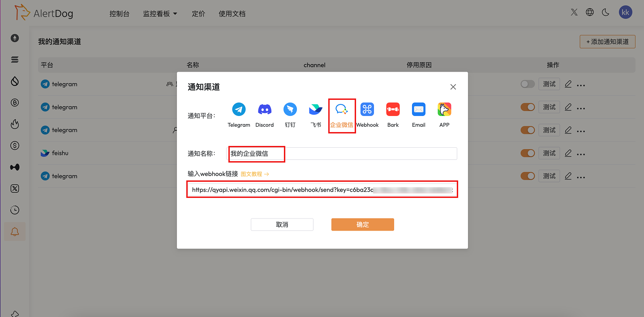This screenshot has height=317, width=644.
Task: Expand the 操作 menu for the feishu row
Action: [581, 153]
